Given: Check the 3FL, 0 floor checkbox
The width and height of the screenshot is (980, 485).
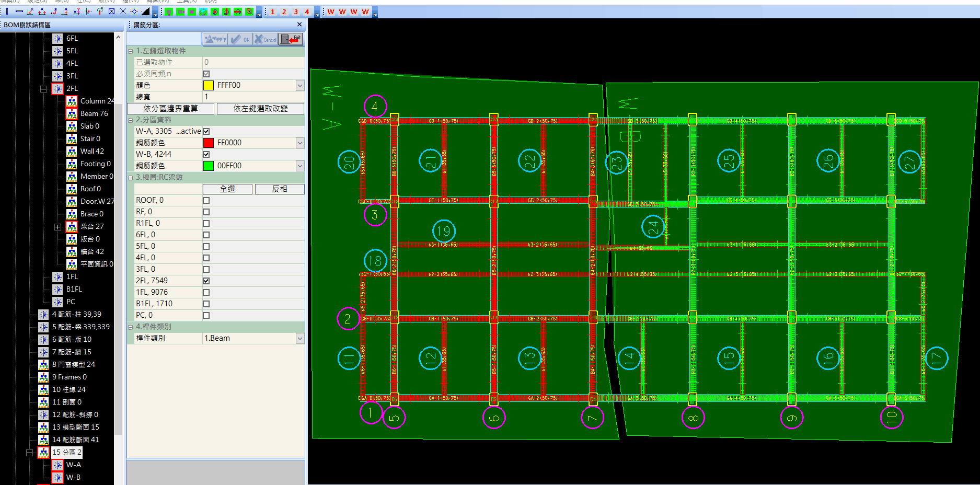Looking at the screenshot, I should click(206, 269).
